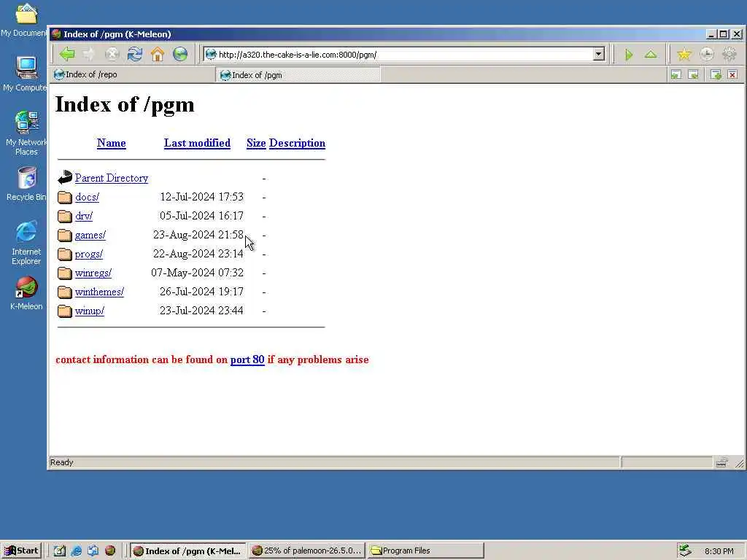
Task: Open the winthemes/ folder link
Action: [99, 292]
